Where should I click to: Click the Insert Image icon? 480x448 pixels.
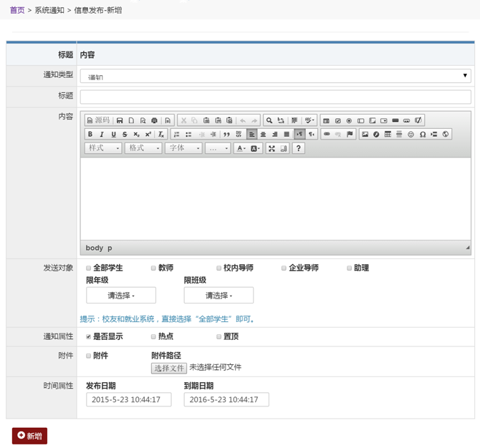coord(365,135)
